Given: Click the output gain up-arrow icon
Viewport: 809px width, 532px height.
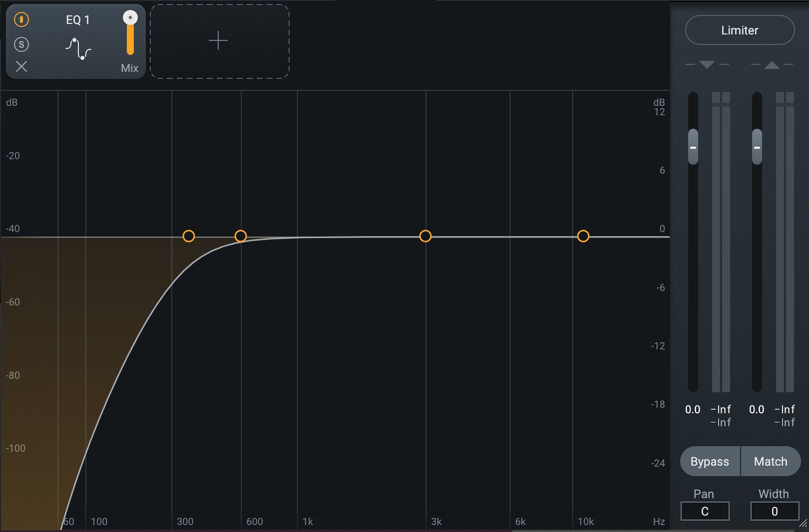Looking at the screenshot, I should pyautogui.click(x=771, y=65).
